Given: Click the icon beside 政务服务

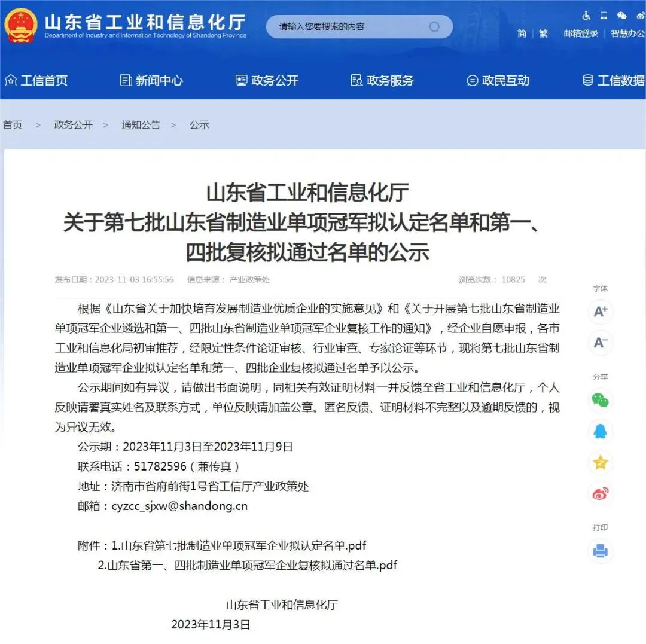Looking at the screenshot, I should click(356, 80).
